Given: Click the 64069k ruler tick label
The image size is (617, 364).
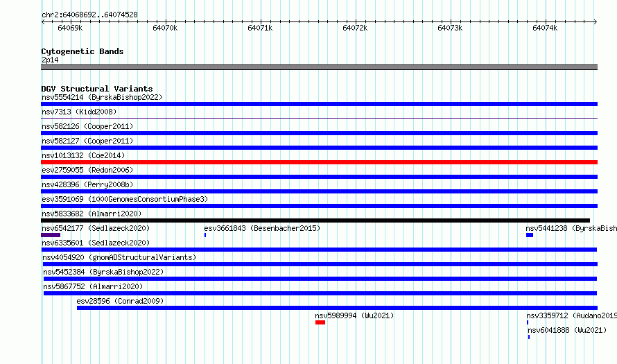Looking at the screenshot, I should coord(70,28).
